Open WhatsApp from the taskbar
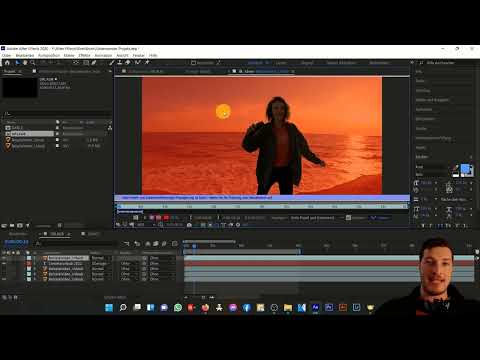The height and width of the screenshot is (360, 480). (x=178, y=307)
